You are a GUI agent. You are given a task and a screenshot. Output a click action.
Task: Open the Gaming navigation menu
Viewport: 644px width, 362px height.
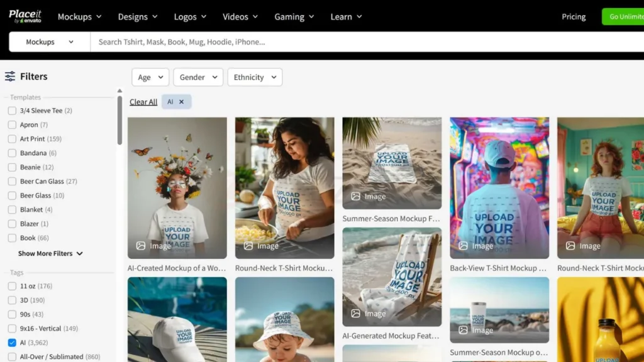point(295,17)
